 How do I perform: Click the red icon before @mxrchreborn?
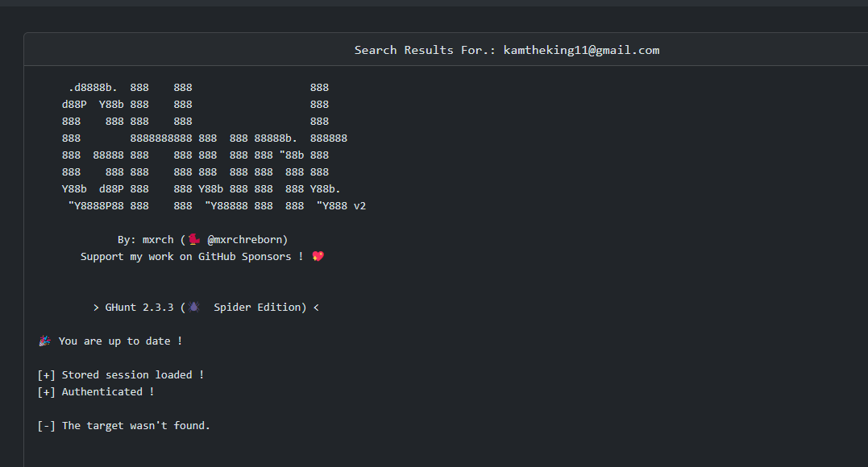pos(194,239)
